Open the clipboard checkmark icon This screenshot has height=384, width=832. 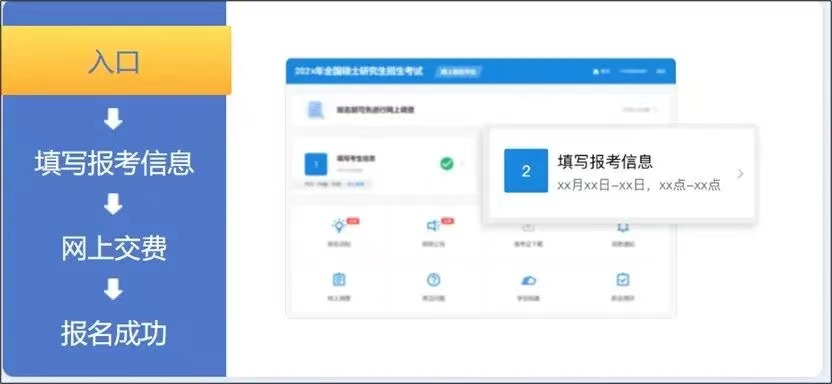coord(622,280)
